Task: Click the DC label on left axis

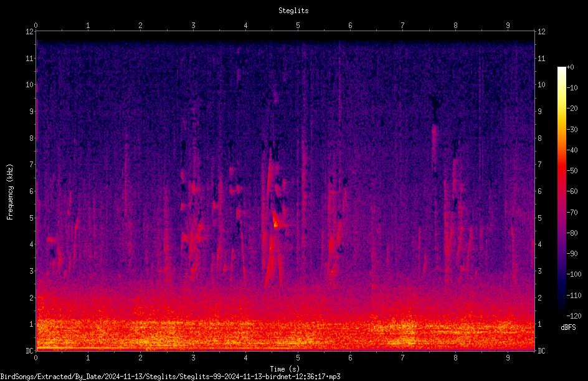Action: (x=30, y=350)
